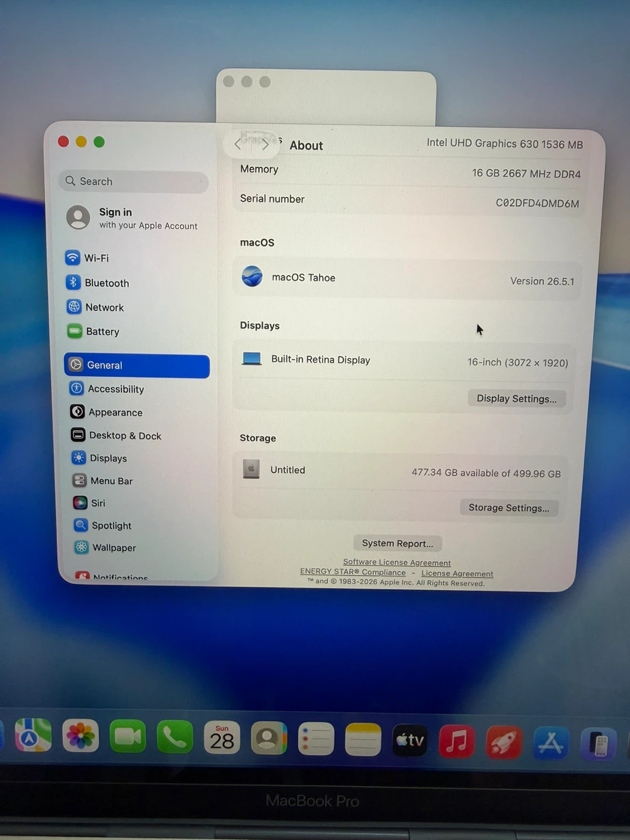Open Maps from the Dock
This screenshot has width=630, height=840.
tap(33, 736)
